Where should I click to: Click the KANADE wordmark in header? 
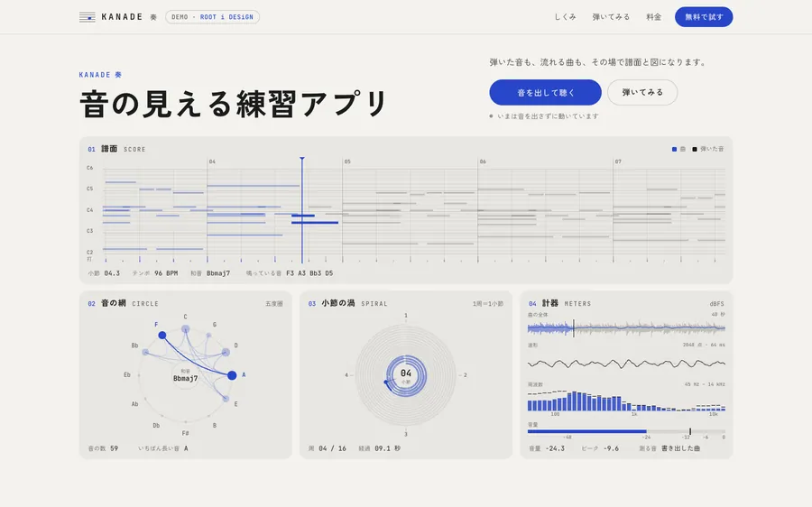pos(122,17)
